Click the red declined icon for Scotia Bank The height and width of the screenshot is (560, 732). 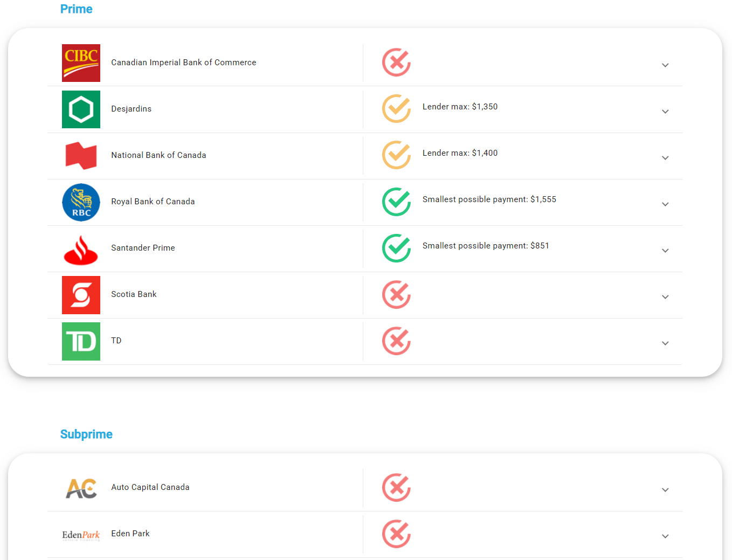pyautogui.click(x=396, y=294)
